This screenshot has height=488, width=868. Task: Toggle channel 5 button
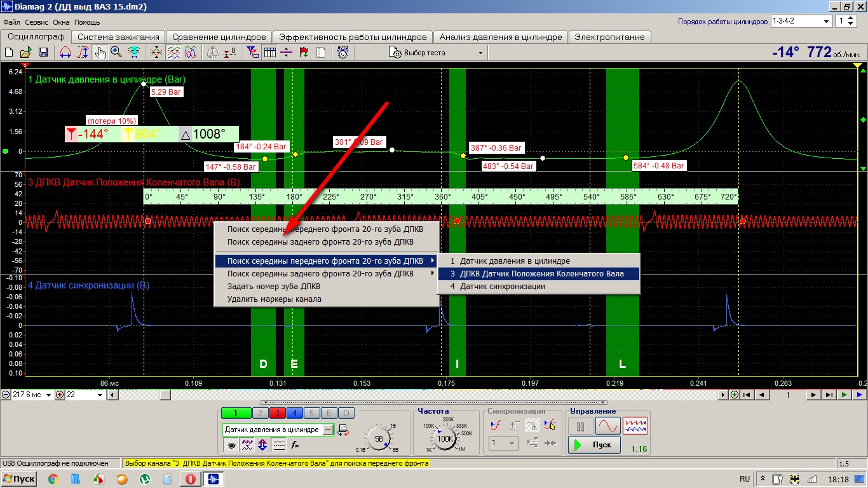coord(311,414)
